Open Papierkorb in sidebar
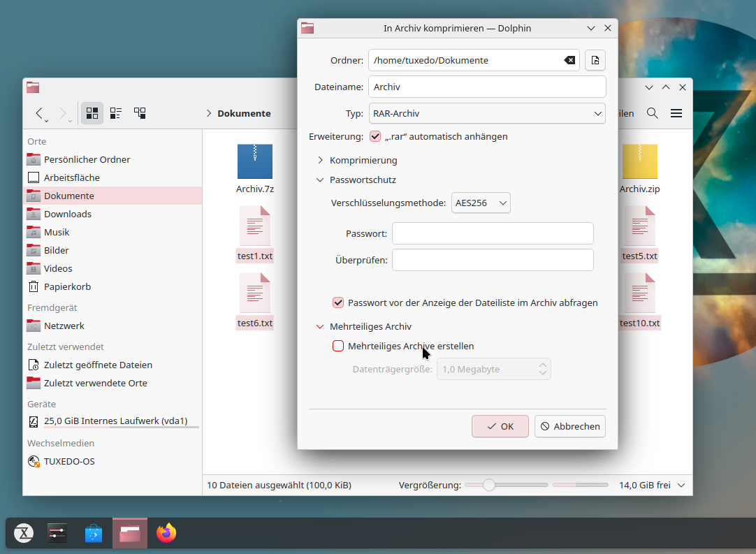This screenshot has width=756, height=554. [112, 287]
